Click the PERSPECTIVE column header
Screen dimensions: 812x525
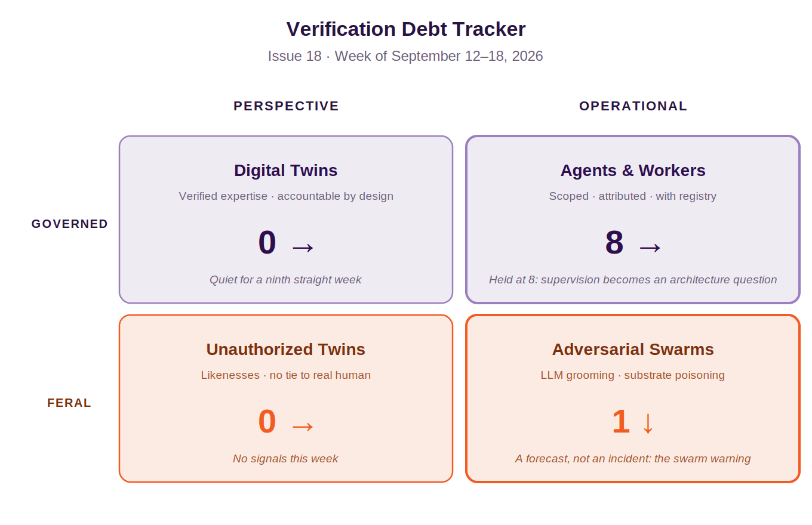click(x=286, y=106)
